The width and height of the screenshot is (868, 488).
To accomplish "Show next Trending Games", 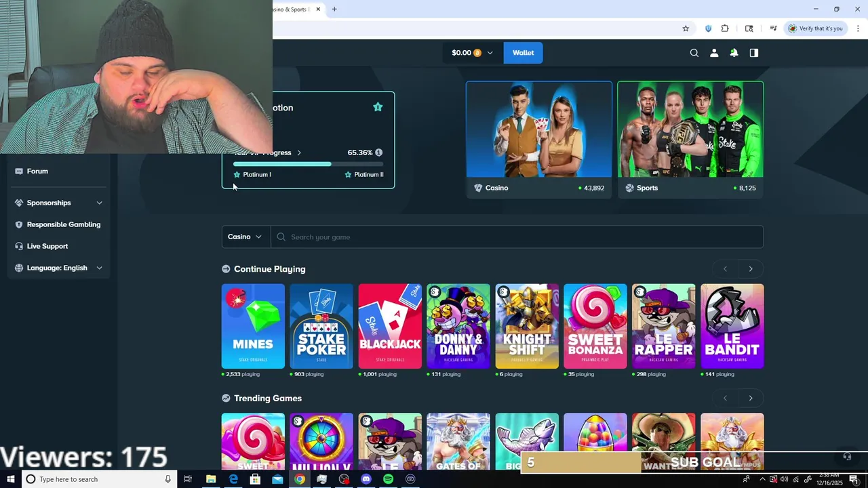I will pyautogui.click(x=751, y=398).
